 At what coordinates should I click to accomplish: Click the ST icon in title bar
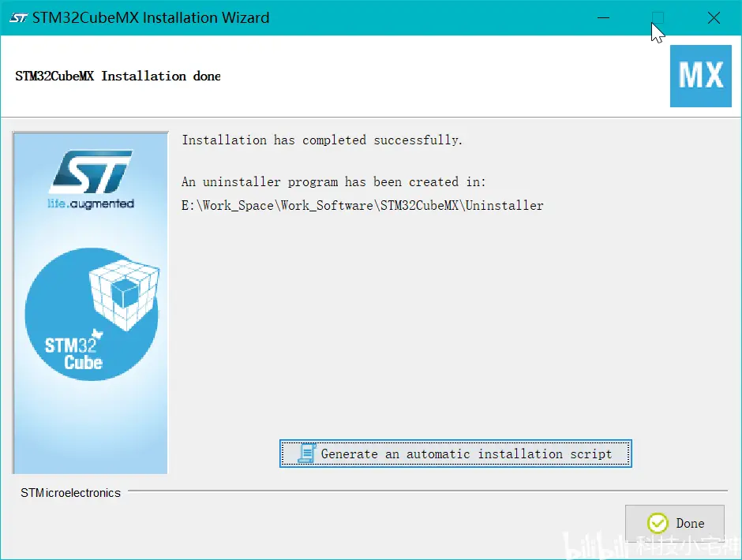(18, 18)
